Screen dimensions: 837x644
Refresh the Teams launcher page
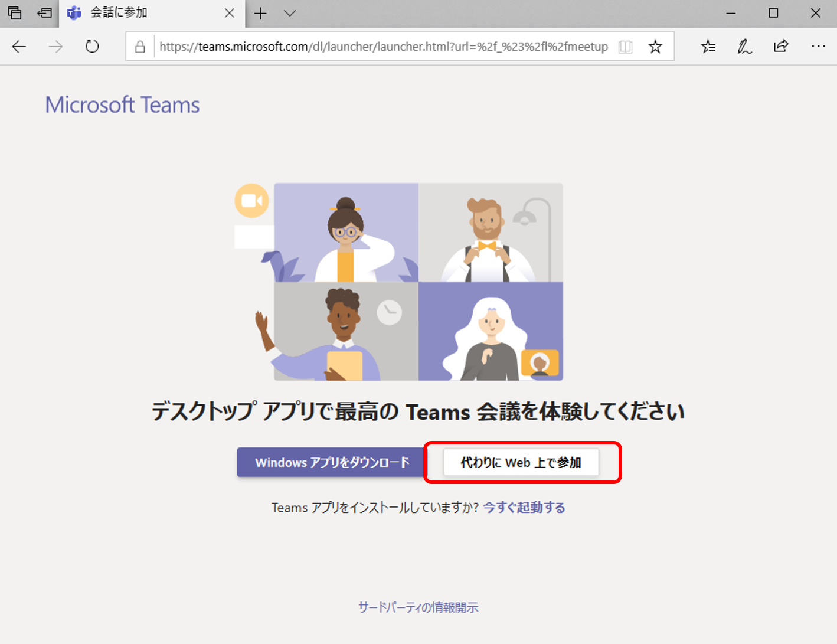pyautogui.click(x=92, y=46)
